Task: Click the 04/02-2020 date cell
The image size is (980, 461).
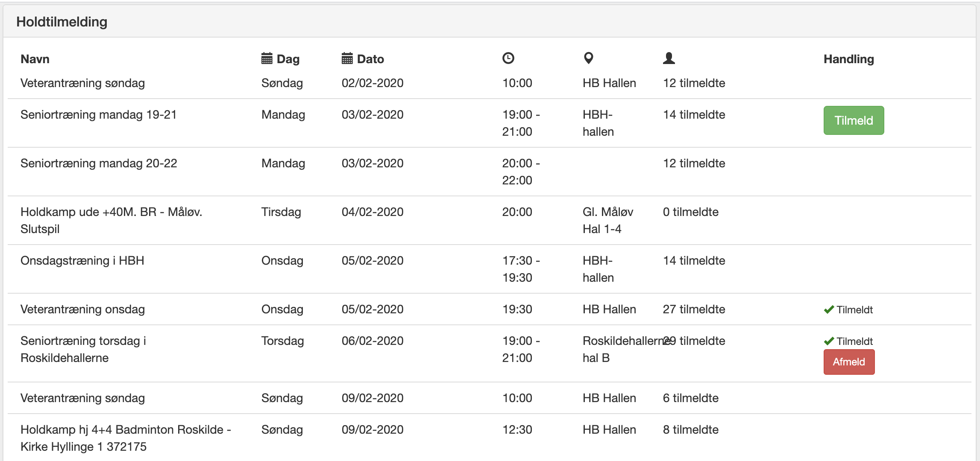Action: [372, 212]
